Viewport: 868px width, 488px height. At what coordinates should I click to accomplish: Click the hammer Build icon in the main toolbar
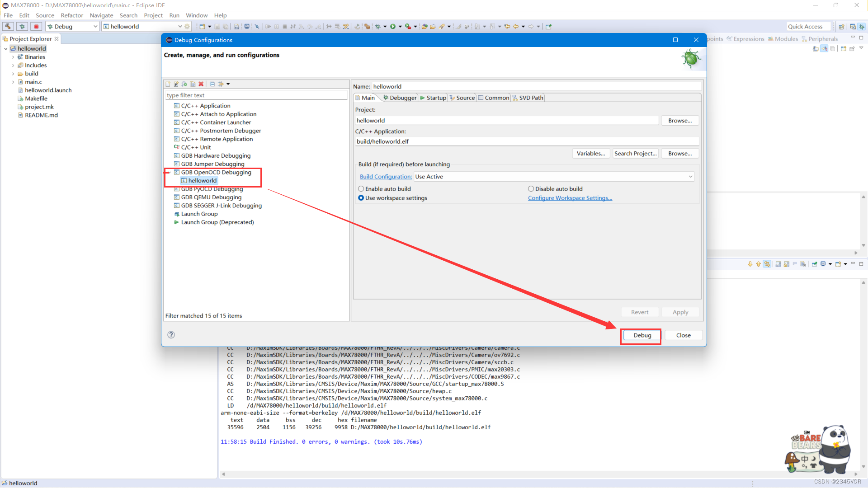[x=8, y=26]
